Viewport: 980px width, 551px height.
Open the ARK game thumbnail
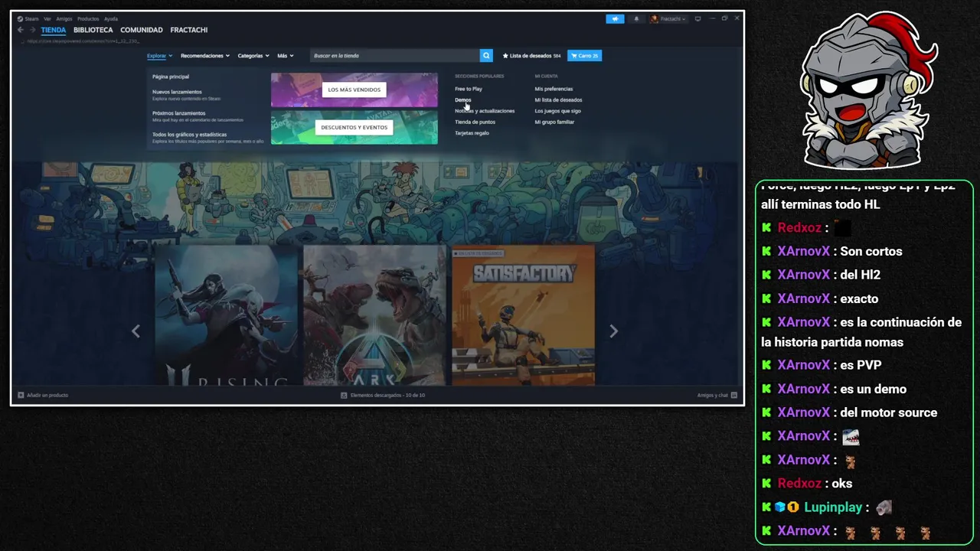pos(374,315)
